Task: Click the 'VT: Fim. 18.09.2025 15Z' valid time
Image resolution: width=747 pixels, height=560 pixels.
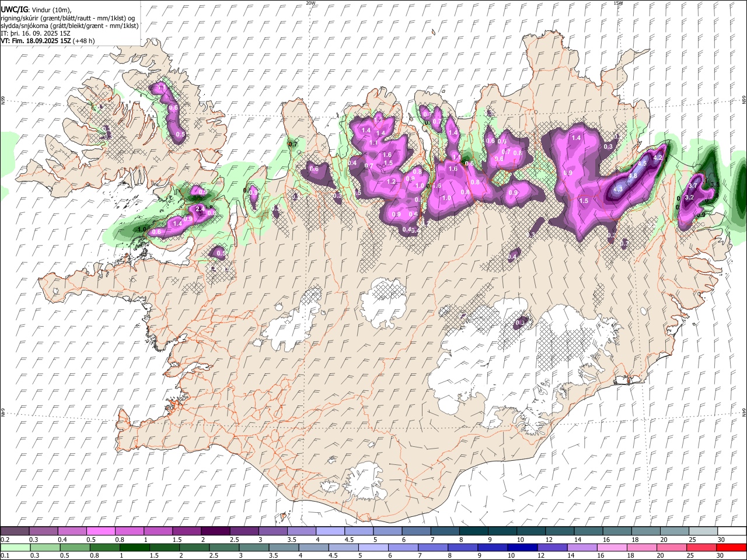Action: point(36,41)
